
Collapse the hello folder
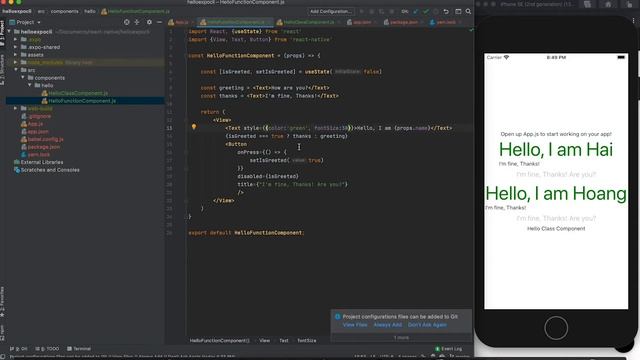30,85
